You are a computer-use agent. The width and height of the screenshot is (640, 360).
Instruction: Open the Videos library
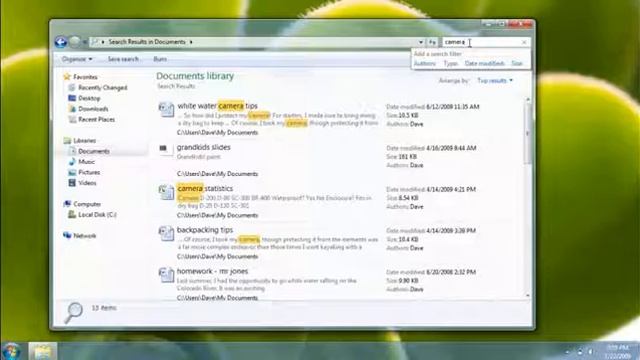[x=87, y=183]
